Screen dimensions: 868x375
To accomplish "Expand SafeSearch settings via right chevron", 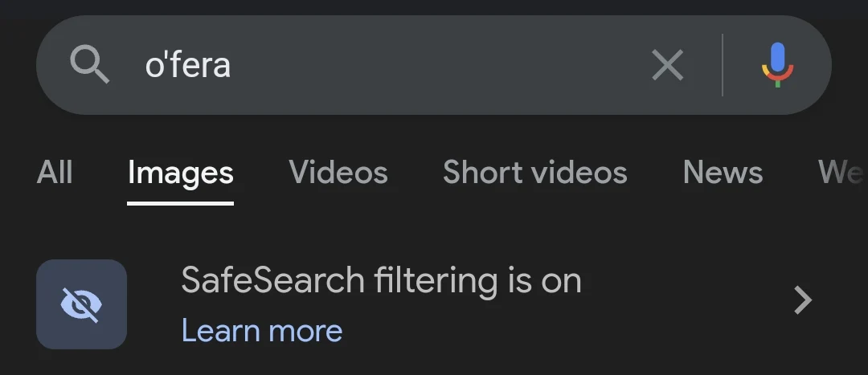I will coord(802,300).
